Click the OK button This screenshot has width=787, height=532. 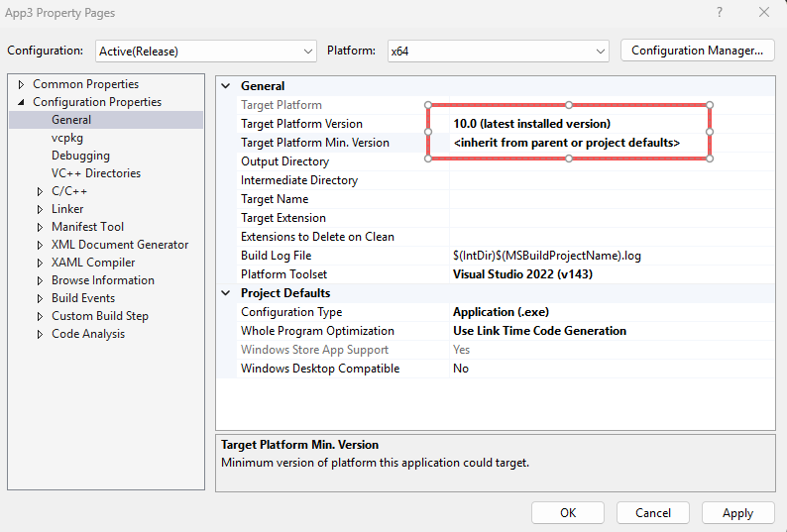tap(567, 512)
